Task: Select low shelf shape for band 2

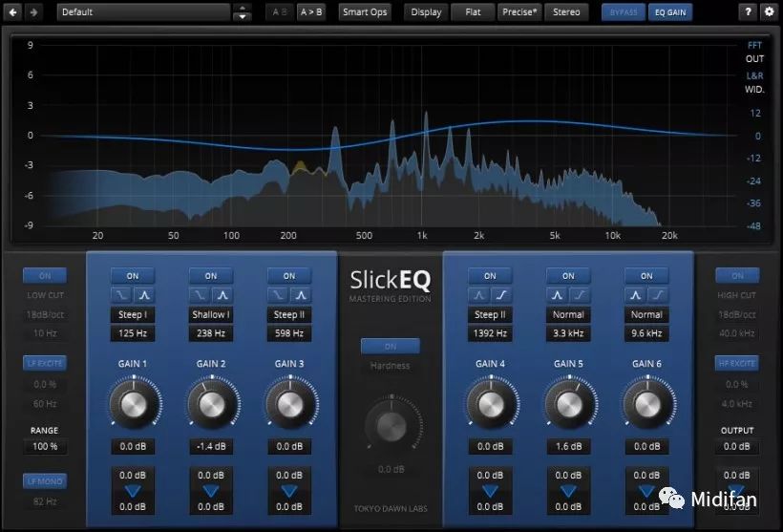Action: tap(200, 295)
